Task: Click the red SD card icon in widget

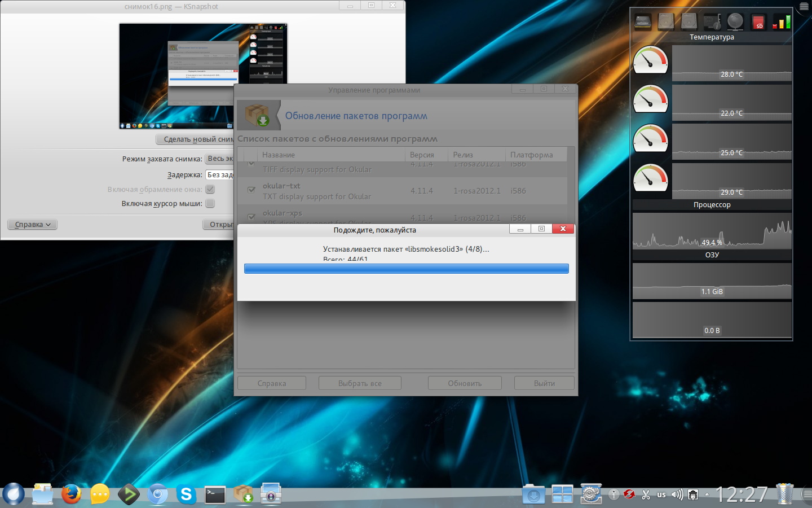Action: pyautogui.click(x=758, y=22)
